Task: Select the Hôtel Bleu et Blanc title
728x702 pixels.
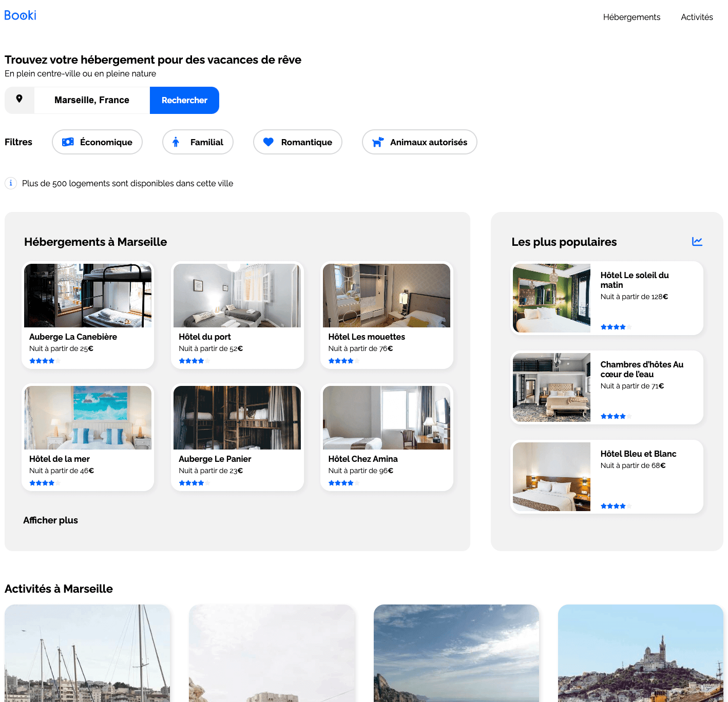Action: pyautogui.click(x=638, y=454)
